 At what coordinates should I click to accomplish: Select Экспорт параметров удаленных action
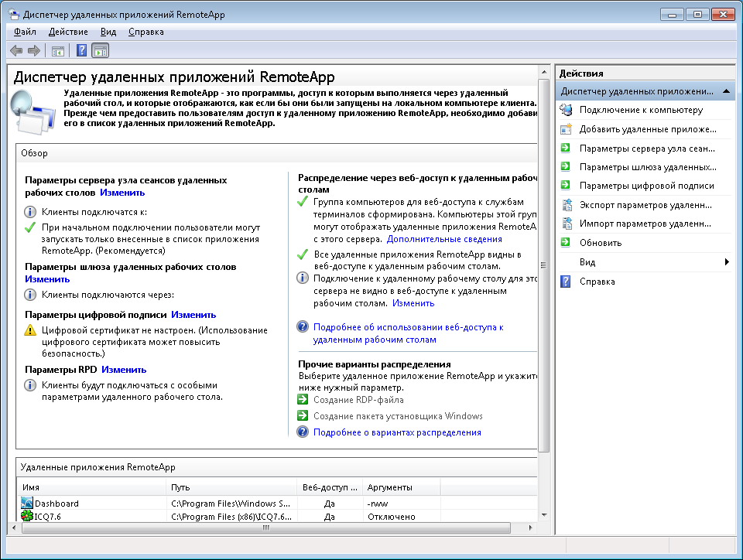point(645,205)
